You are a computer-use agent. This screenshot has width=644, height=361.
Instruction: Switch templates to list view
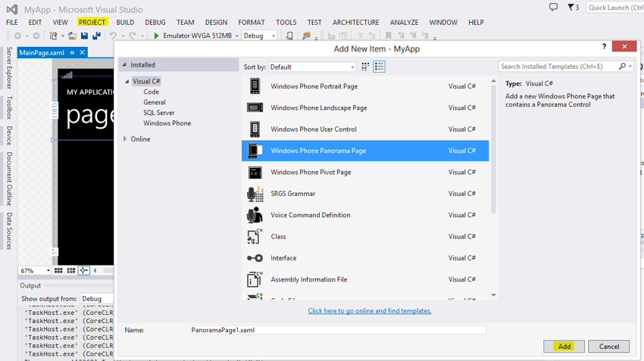click(x=379, y=67)
